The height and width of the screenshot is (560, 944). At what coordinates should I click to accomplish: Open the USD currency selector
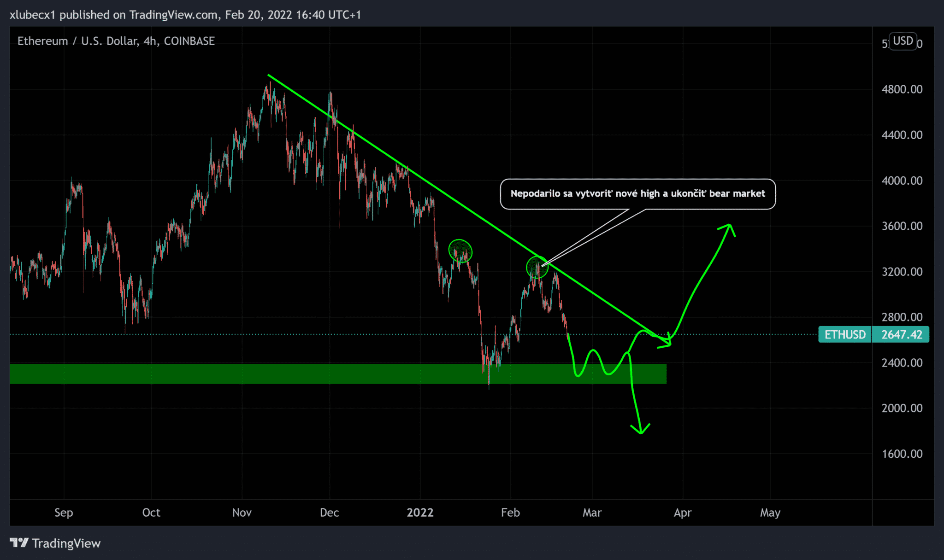click(903, 41)
